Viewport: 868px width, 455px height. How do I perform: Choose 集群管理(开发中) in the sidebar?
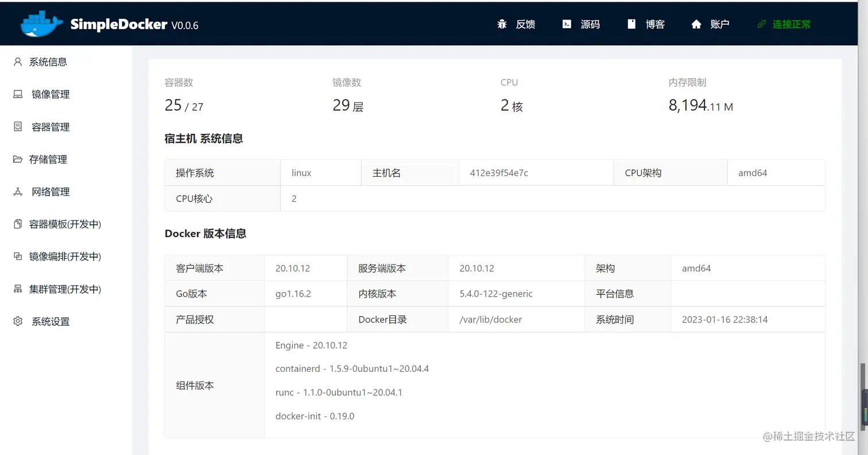point(66,289)
